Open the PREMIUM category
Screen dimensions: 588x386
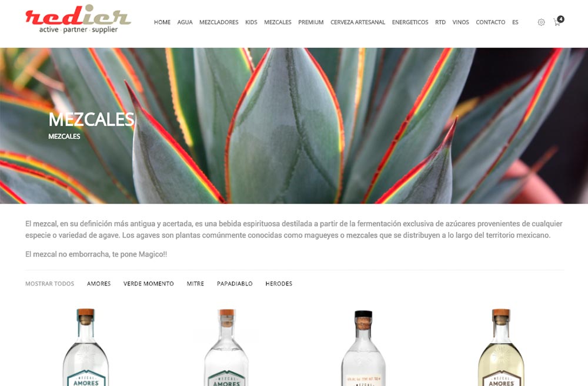(x=311, y=22)
